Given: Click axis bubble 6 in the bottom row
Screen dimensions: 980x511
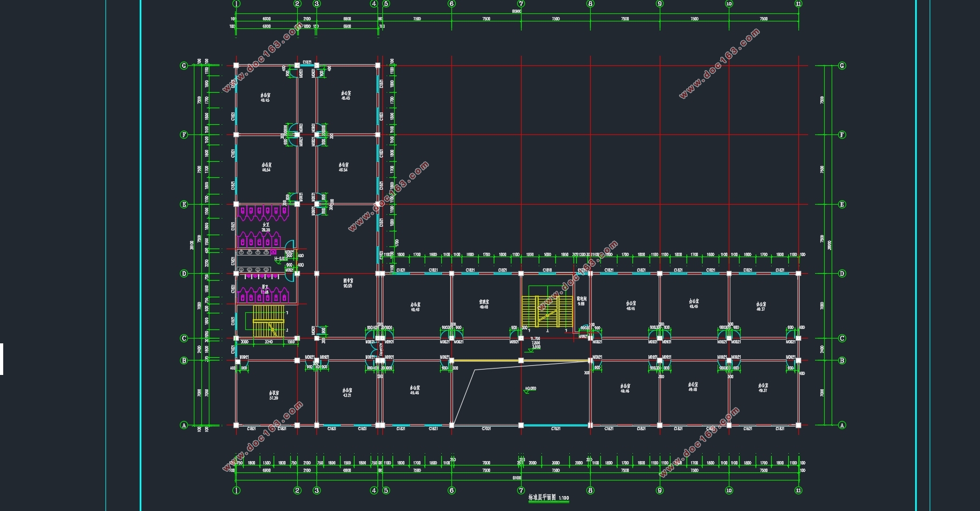Looking at the screenshot, I should pyautogui.click(x=451, y=490).
